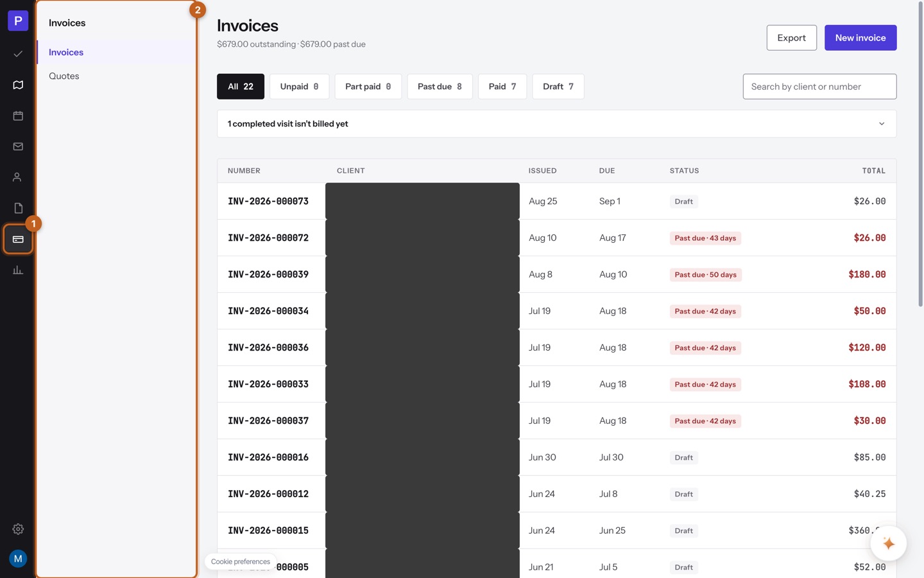Click the purple P logo icon
The height and width of the screenshot is (578, 924).
[18, 21]
